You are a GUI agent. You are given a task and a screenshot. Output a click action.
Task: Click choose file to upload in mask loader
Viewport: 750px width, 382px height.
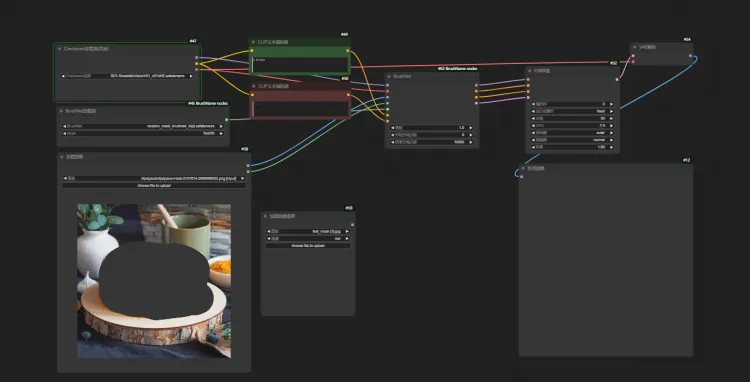pos(308,245)
